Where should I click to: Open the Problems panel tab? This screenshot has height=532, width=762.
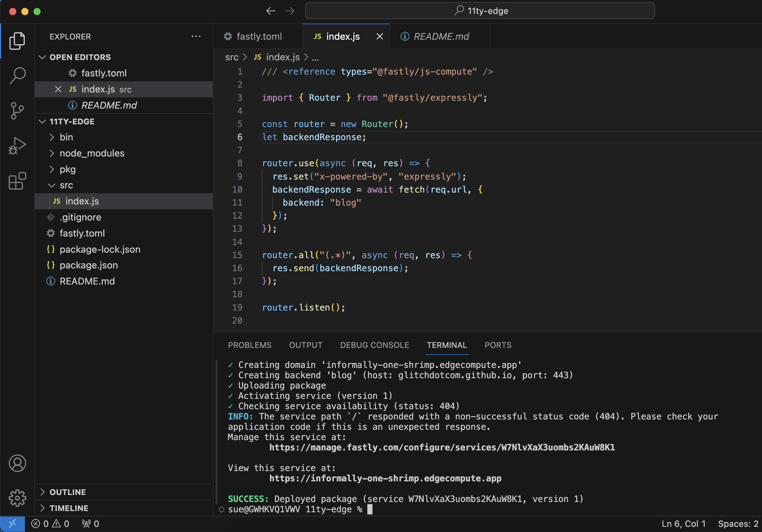pos(250,345)
